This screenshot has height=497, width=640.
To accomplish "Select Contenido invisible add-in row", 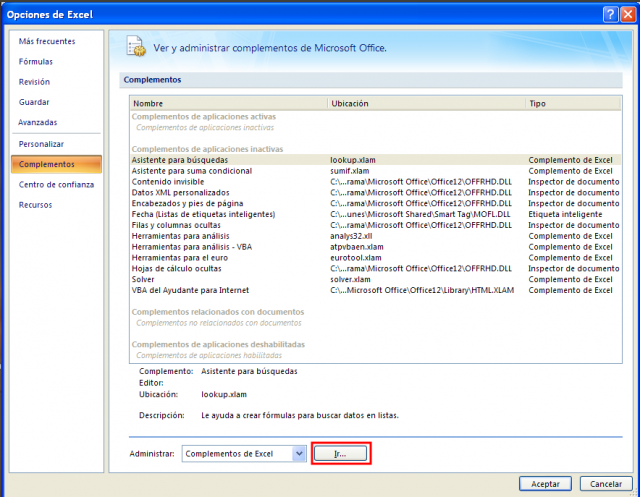I will point(376,182).
